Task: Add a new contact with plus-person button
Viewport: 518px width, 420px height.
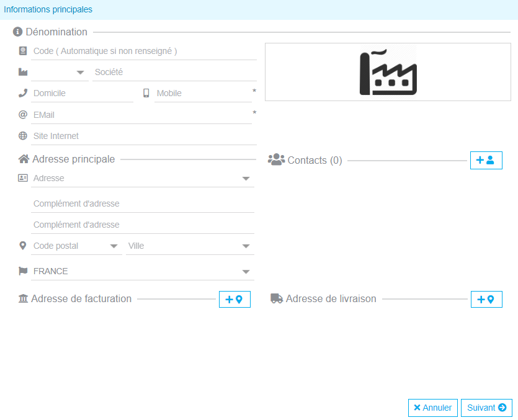Action: coord(486,160)
